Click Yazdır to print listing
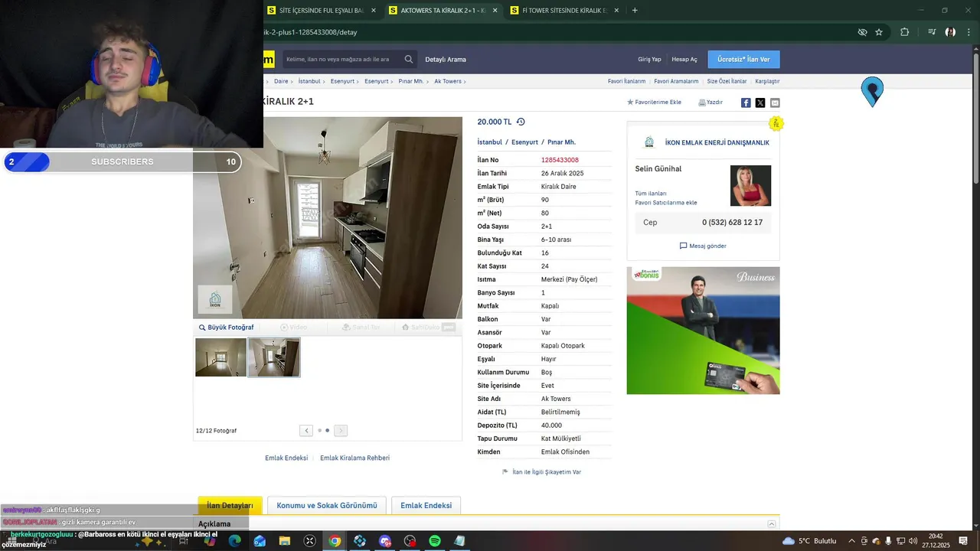980x551 pixels. point(710,102)
